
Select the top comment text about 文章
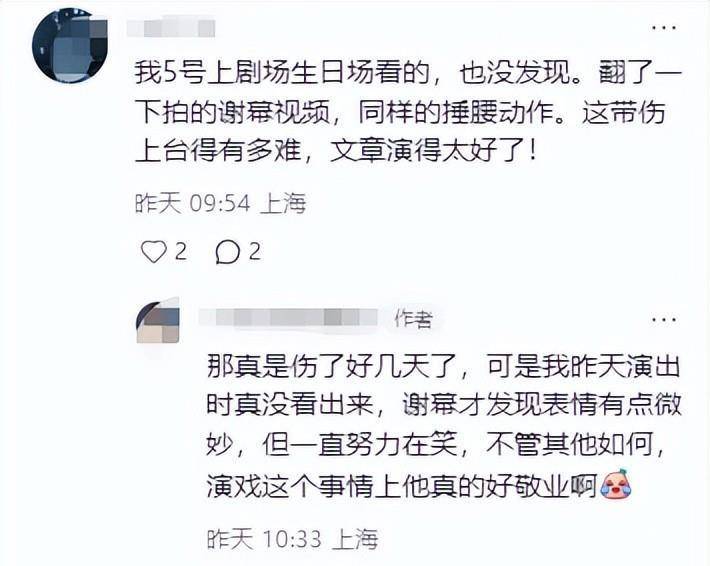tap(408, 112)
